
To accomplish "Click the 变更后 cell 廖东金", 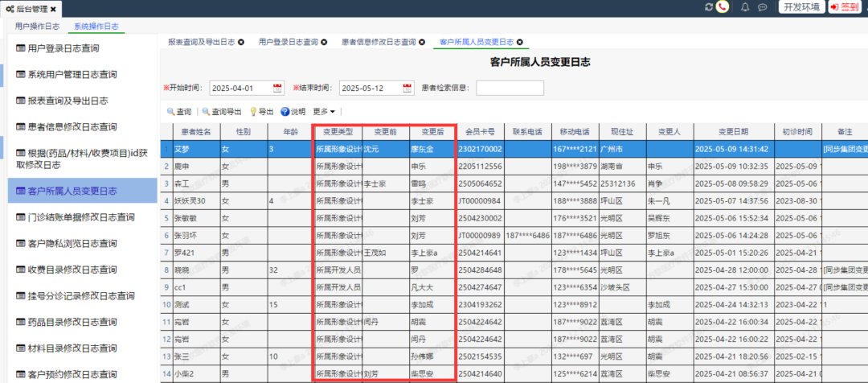I will click(433, 149).
